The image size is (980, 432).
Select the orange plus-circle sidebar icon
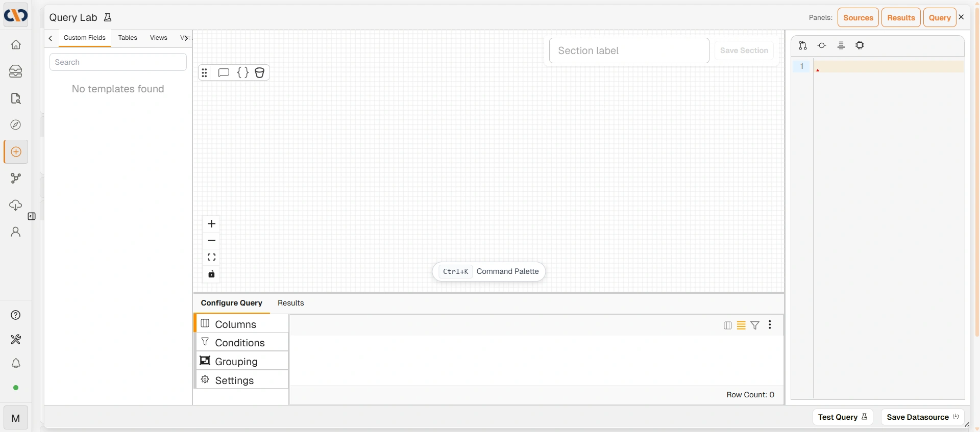tap(16, 152)
